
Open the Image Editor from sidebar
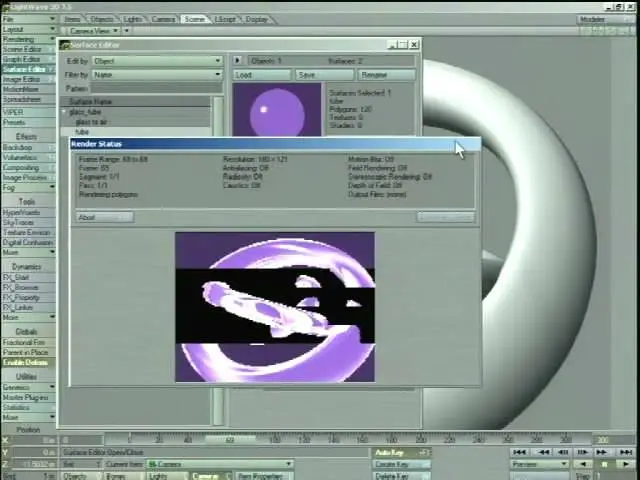click(x=29, y=79)
